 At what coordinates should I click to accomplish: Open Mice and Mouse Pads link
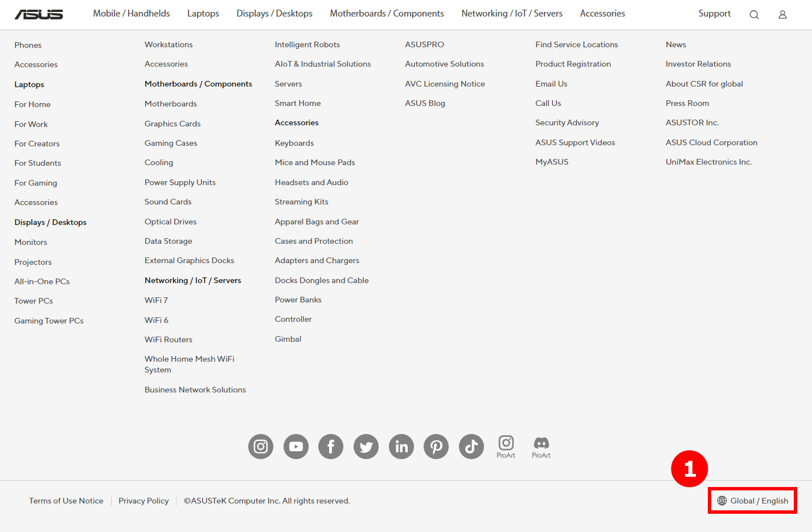point(315,162)
